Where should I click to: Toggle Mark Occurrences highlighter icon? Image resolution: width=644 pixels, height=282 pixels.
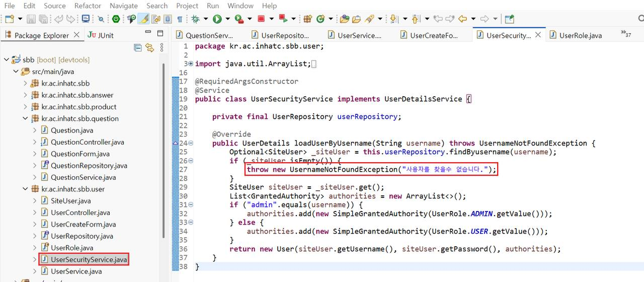point(143,19)
